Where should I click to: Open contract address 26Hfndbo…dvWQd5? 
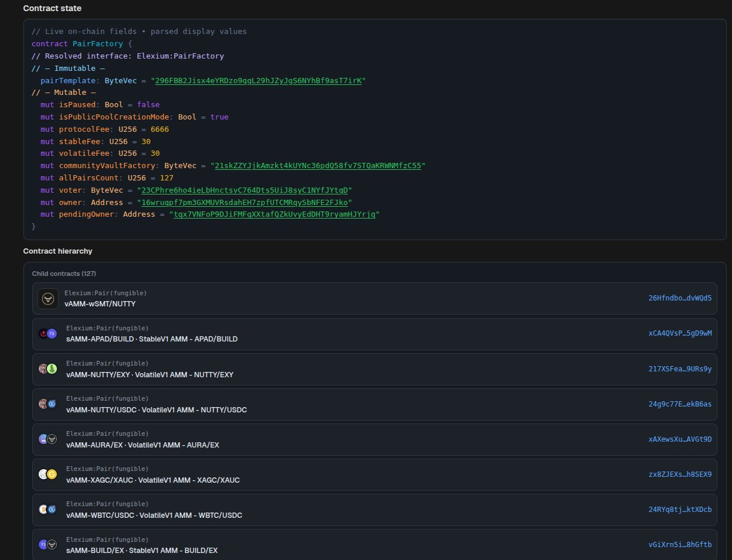coord(680,298)
